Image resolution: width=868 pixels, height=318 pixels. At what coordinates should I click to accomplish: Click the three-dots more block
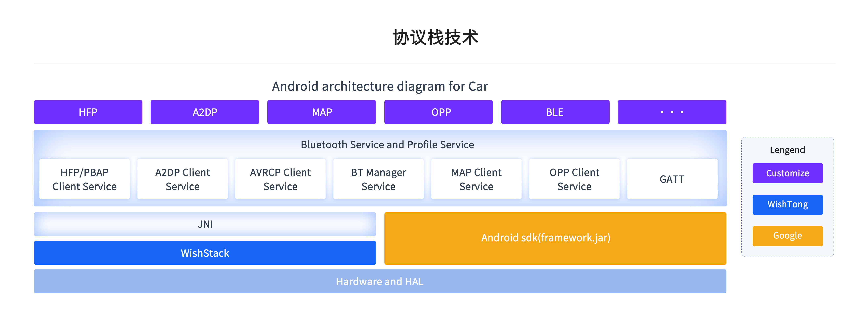click(x=671, y=112)
